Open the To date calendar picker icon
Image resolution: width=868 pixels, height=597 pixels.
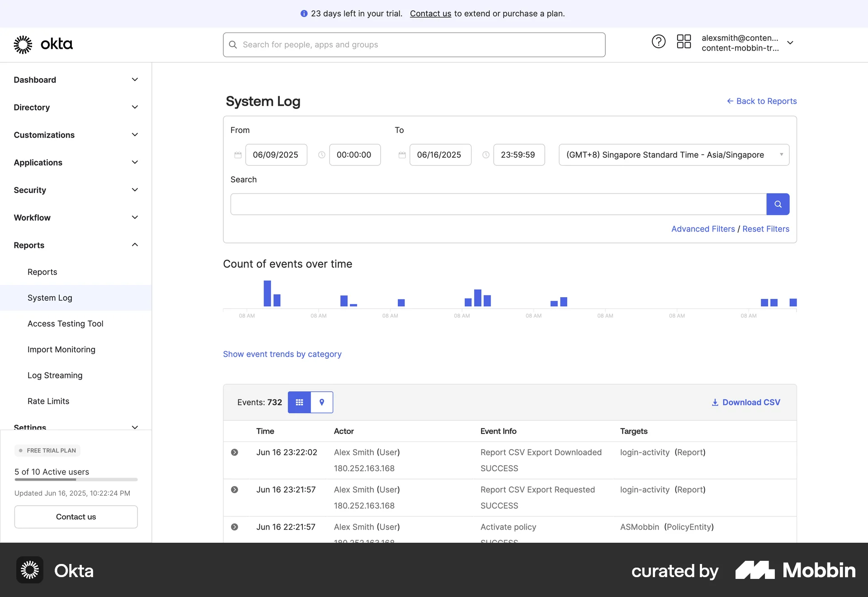(402, 155)
